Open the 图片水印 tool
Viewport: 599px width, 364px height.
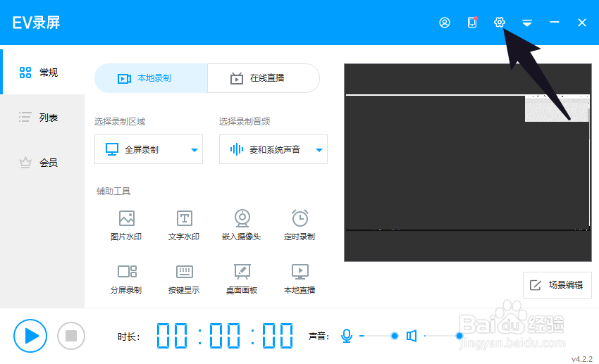126,225
